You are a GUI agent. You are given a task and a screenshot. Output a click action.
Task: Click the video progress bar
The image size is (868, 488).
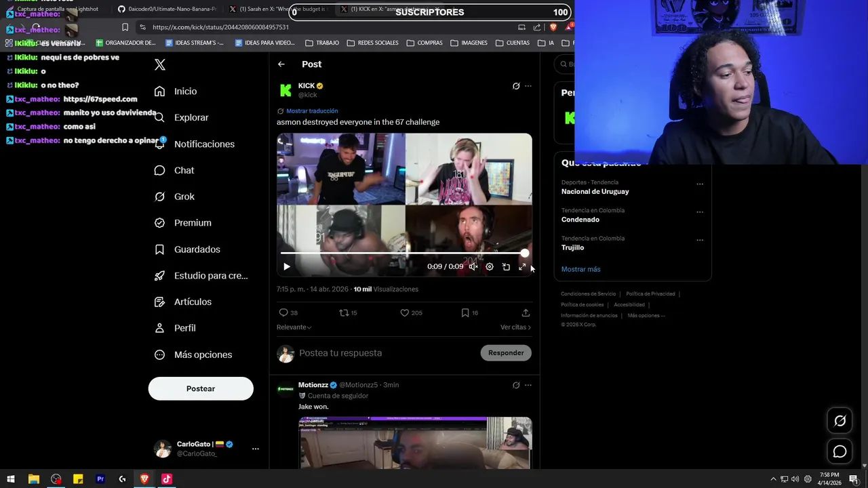[x=404, y=253]
